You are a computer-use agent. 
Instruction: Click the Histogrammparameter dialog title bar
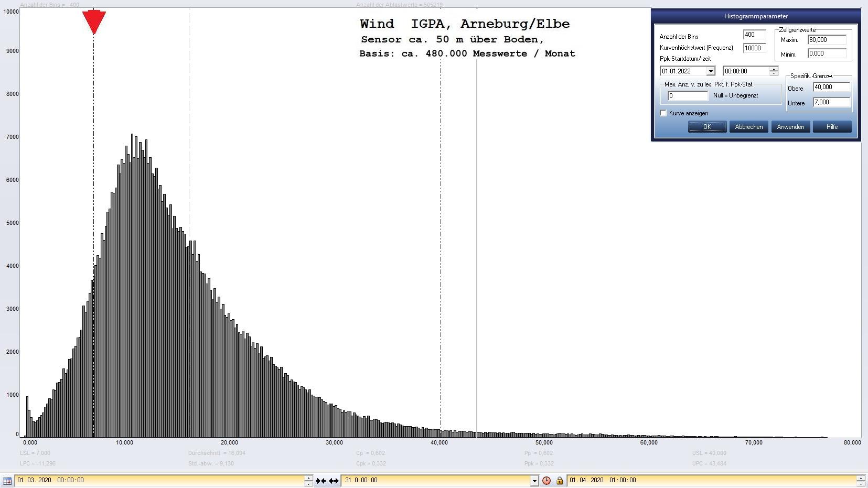pos(756,16)
